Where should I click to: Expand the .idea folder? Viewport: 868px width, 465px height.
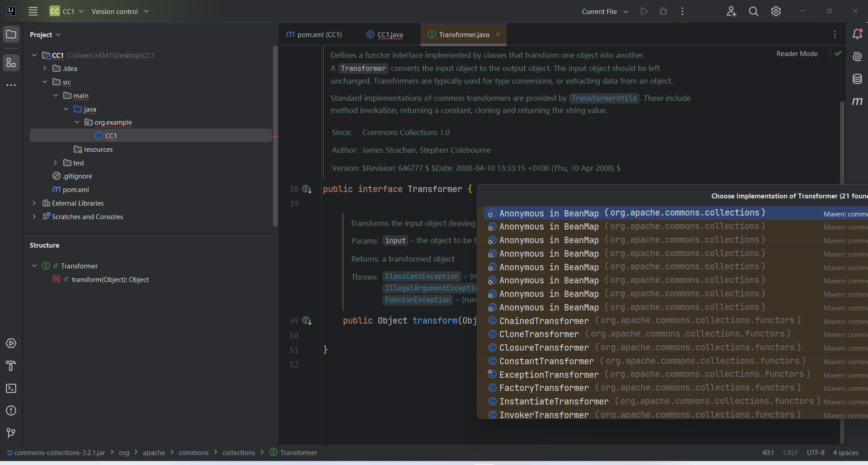tap(44, 68)
